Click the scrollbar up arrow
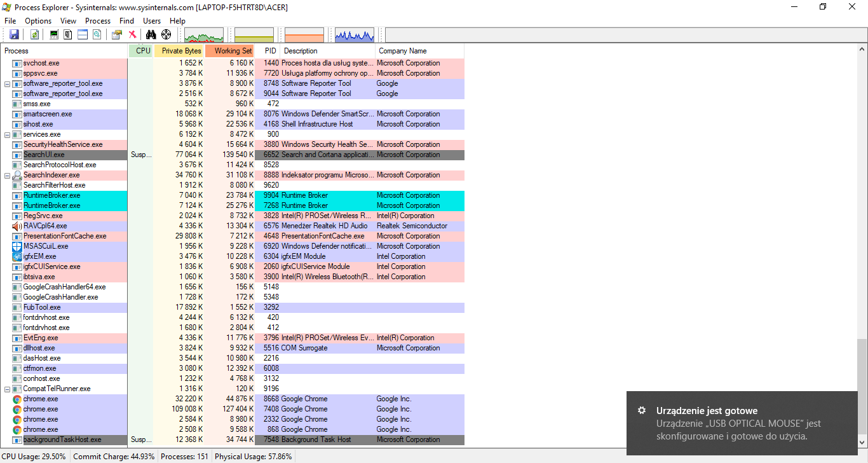Image resolution: width=868 pixels, height=463 pixels. 862,50
